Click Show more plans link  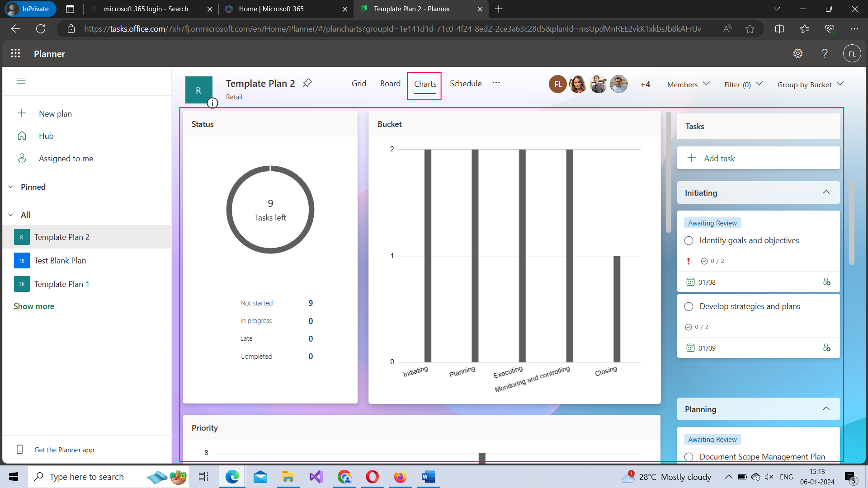[34, 306]
